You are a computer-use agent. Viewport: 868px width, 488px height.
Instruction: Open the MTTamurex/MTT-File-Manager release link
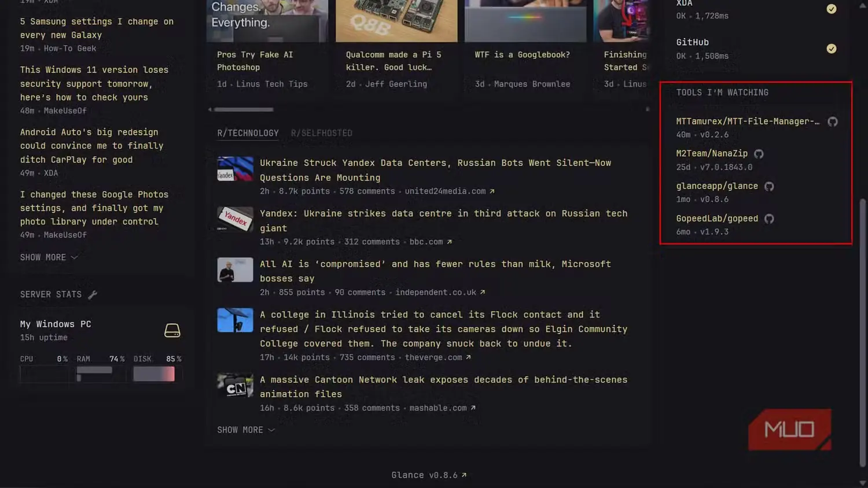748,121
